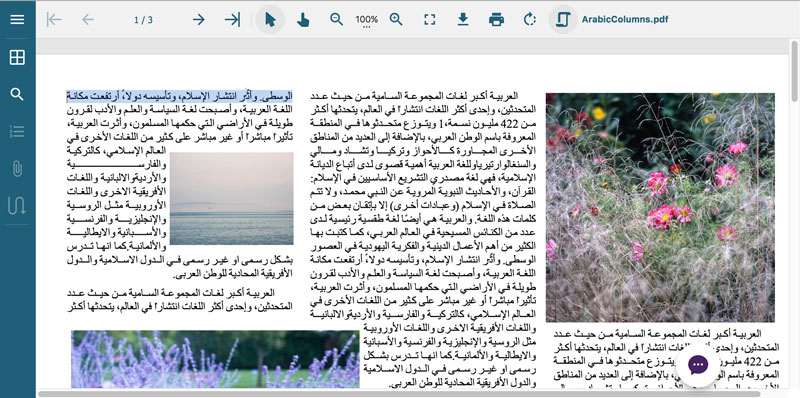
Task: Open the hamburger menu
Action: click(17, 19)
